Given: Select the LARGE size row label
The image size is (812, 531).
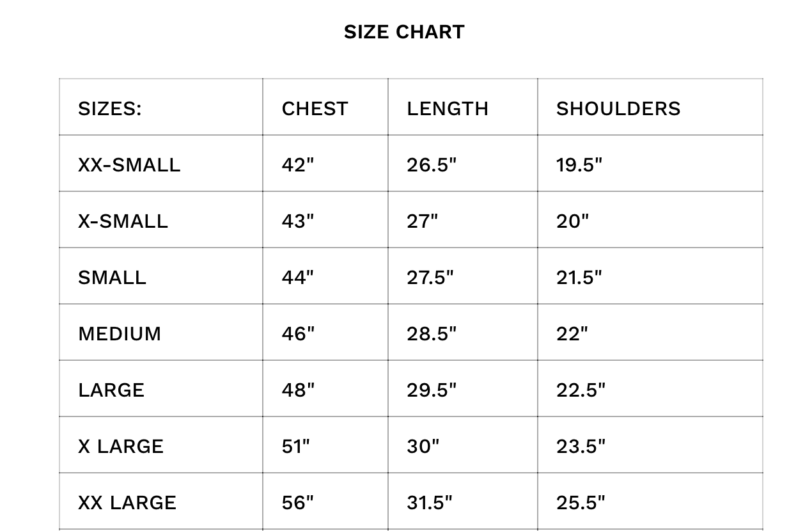Looking at the screenshot, I should coord(111,390).
